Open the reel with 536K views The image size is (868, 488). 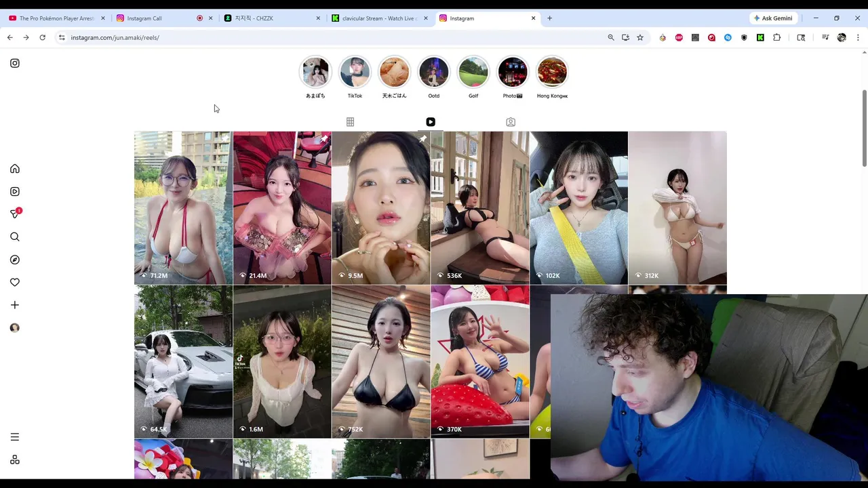coord(480,207)
